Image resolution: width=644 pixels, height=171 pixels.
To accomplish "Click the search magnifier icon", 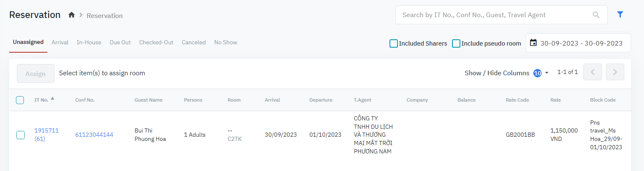I will click(x=596, y=15).
